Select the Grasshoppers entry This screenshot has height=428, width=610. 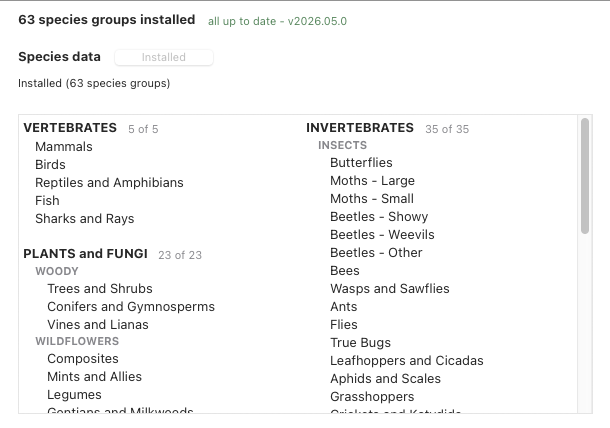tap(372, 396)
